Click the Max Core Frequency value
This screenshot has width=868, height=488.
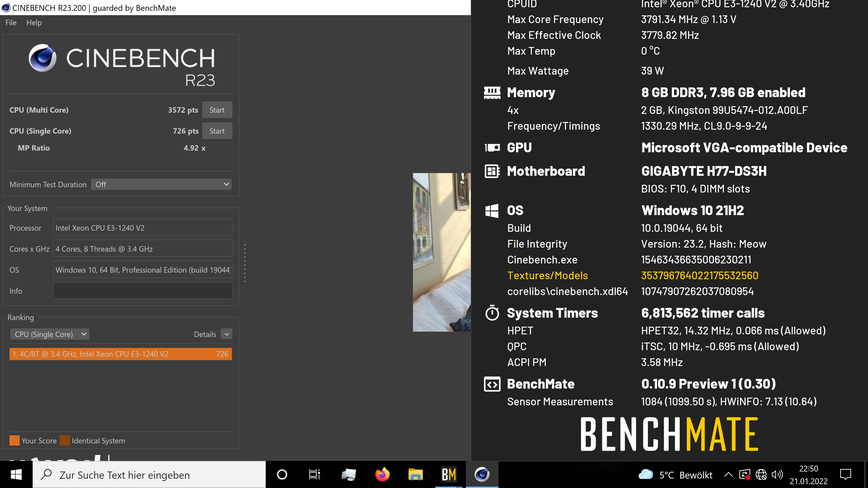(688, 19)
